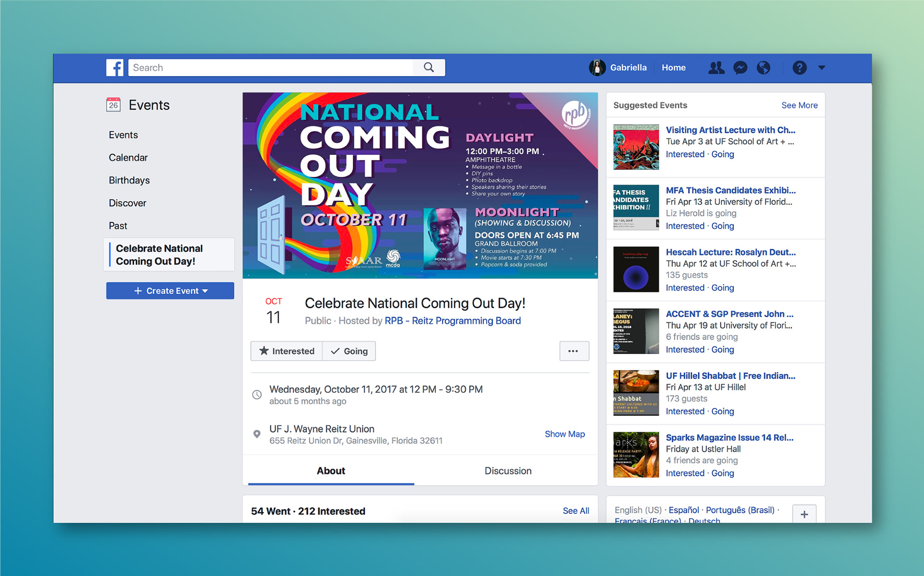
Task: Click Going for Hescah Lecture
Action: [x=722, y=288]
